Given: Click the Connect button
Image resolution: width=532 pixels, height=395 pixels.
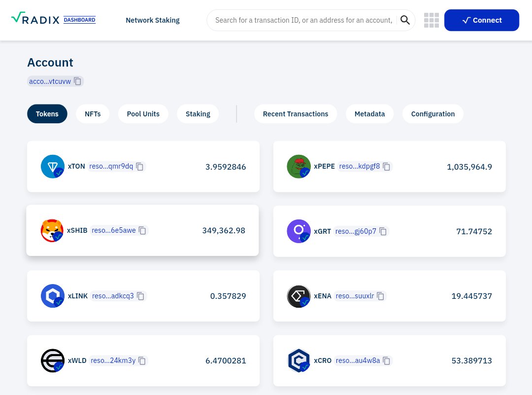Looking at the screenshot, I should 481,20.
